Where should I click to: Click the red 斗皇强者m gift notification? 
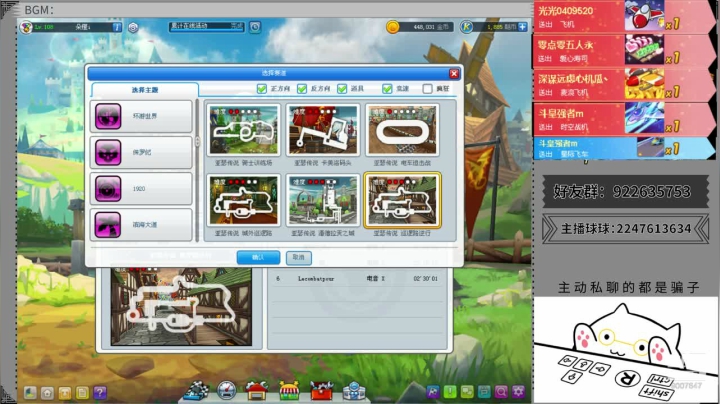coord(624,119)
